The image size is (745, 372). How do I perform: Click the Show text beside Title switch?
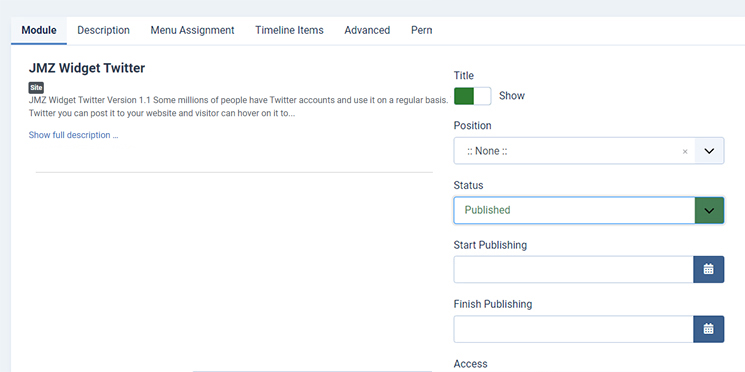tap(512, 96)
